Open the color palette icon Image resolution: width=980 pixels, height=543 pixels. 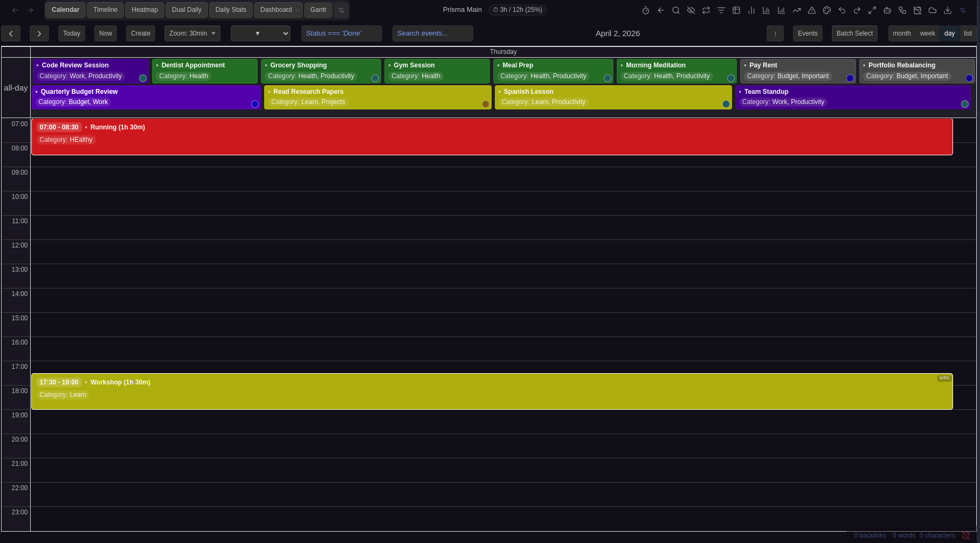(826, 10)
